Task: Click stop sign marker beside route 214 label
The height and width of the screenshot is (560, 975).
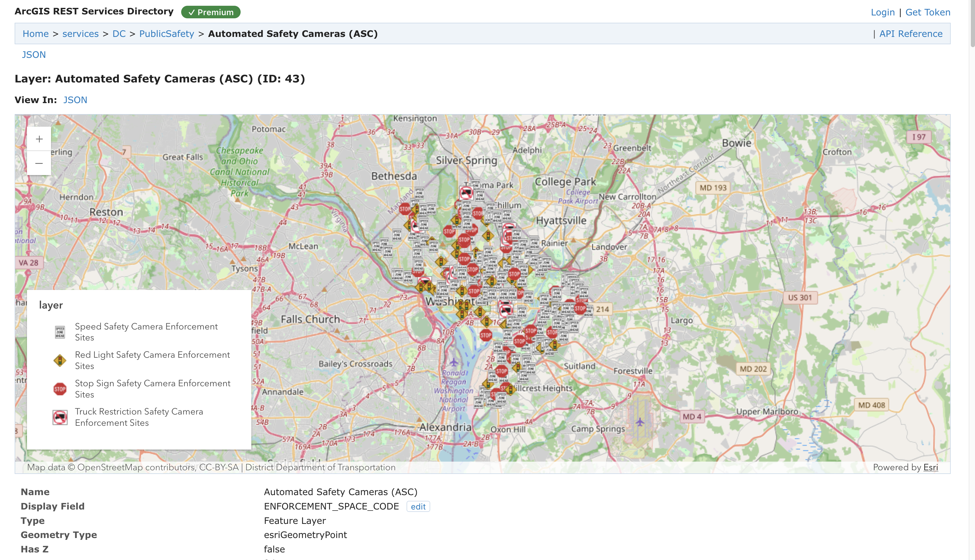Action: (580, 309)
